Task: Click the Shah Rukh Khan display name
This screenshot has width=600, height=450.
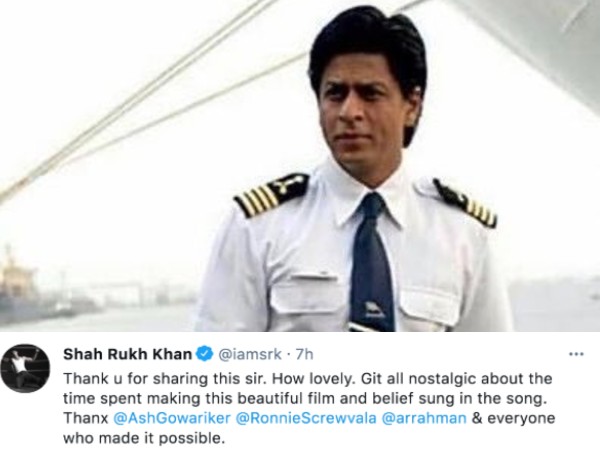Action: coord(128,354)
